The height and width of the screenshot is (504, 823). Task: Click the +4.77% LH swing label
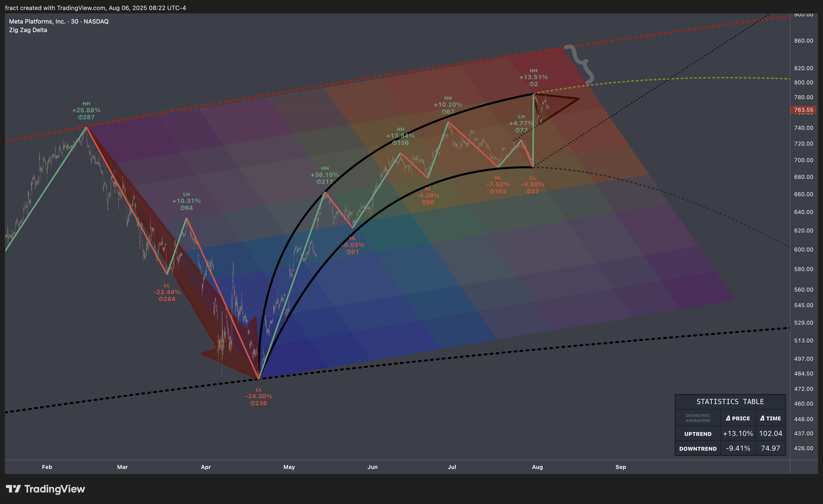[521, 123]
